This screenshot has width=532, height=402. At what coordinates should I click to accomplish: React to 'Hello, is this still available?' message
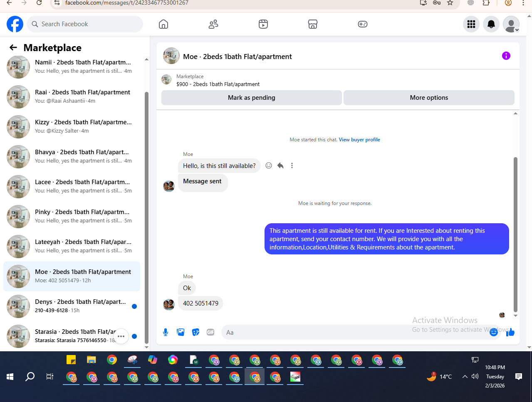[x=269, y=165]
